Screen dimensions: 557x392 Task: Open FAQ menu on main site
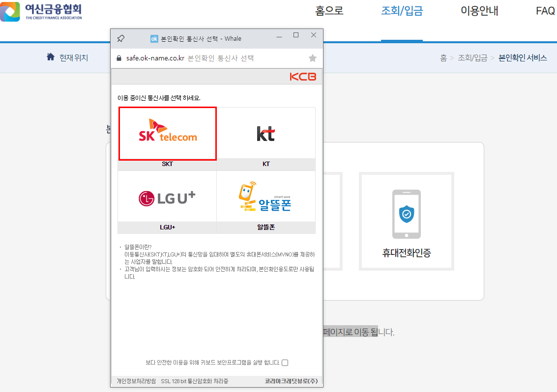pos(545,11)
